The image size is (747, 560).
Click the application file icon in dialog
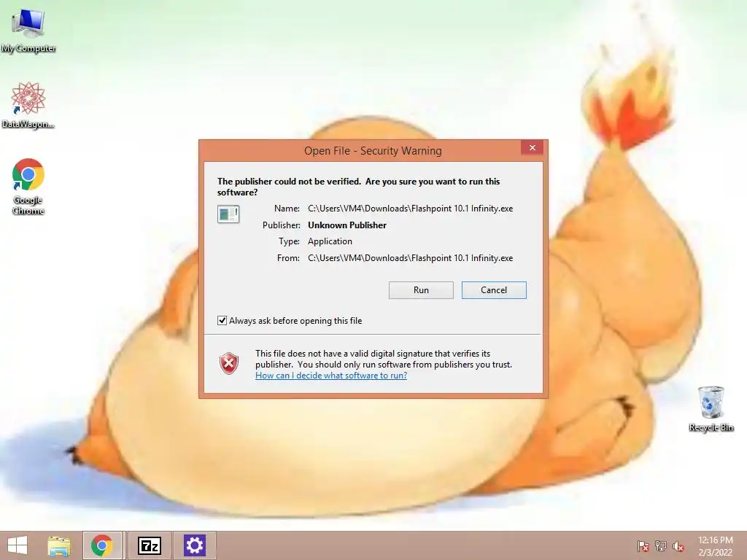click(228, 214)
